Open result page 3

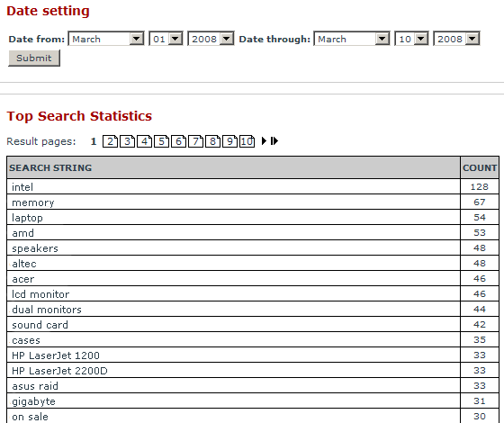pyautogui.click(x=127, y=141)
